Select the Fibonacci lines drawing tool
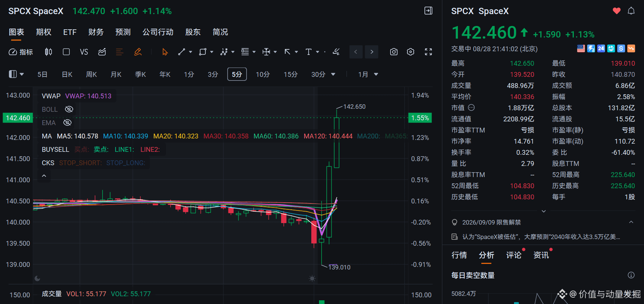This screenshot has width=644, height=304. 245,52
